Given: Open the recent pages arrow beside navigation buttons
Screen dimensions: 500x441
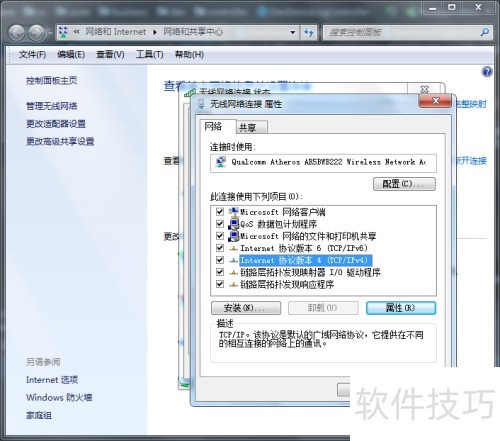Looking at the screenshot, I should (50, 33).
